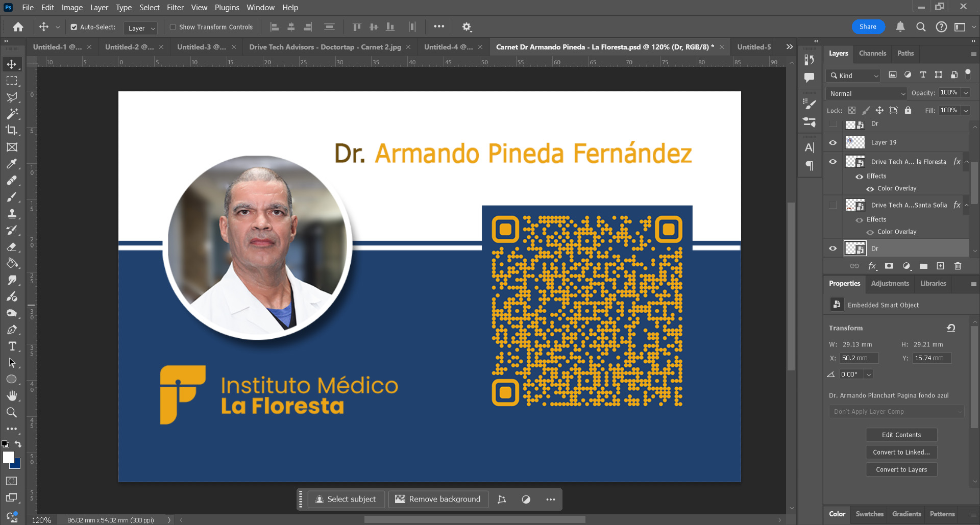Open the Normal blend mode dropdown
Viewport: 980px width, 525px height.
866,93
